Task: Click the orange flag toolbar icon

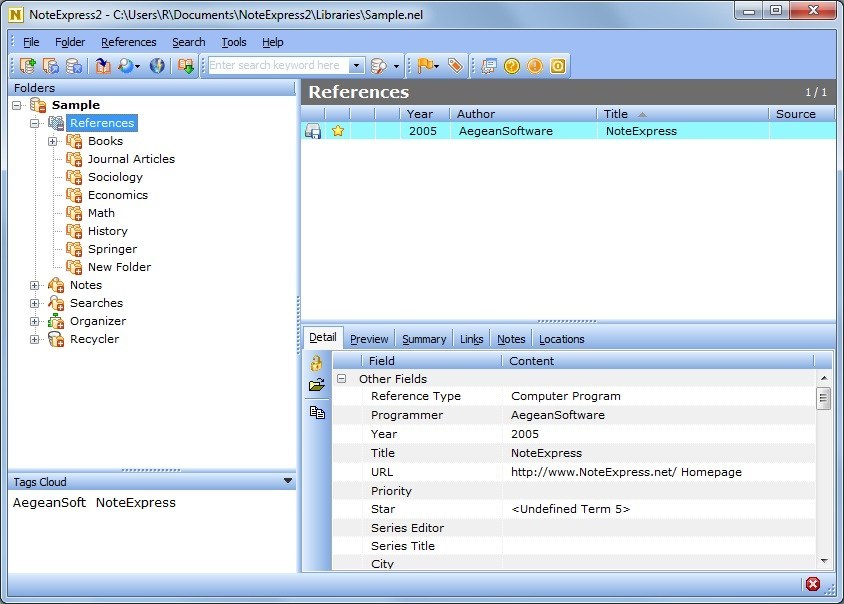Action: point(425,66)
